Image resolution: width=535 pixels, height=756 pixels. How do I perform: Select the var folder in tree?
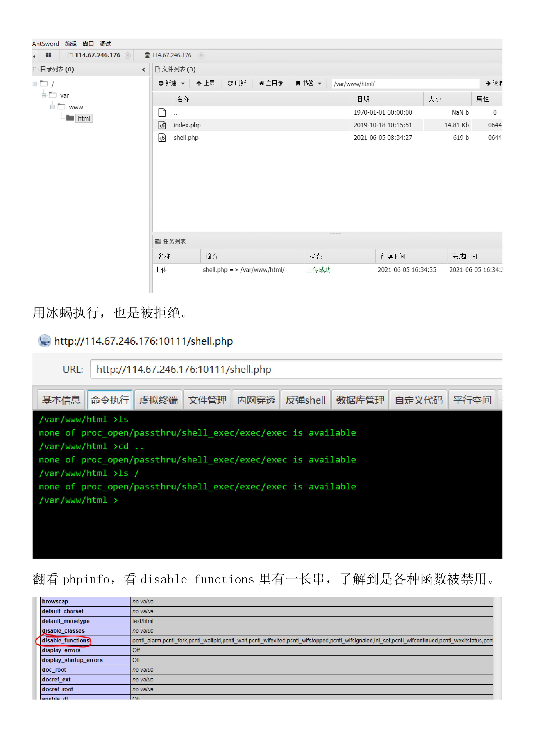(64, 96)
